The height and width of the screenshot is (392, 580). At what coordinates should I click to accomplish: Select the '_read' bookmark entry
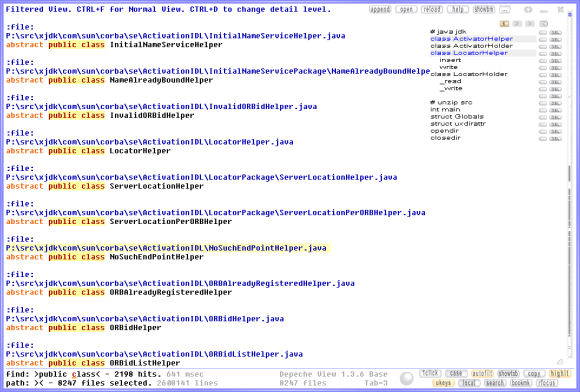point(451,81)
